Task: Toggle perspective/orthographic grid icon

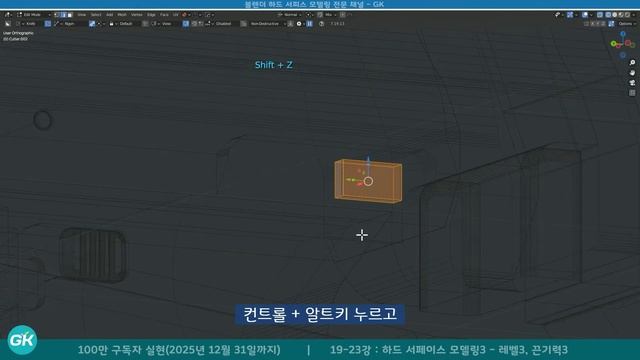Action: point(632,93)
